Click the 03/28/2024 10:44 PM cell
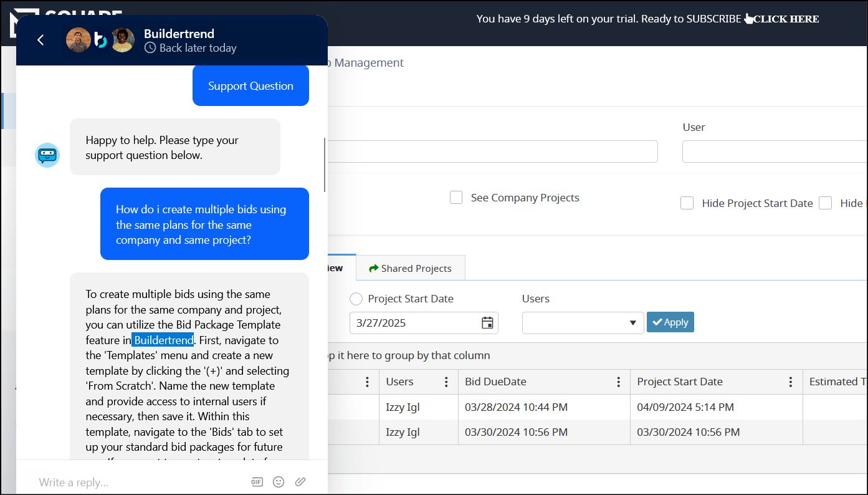The image size is (868, 495). pyautogui.click(x=544, y=407)
